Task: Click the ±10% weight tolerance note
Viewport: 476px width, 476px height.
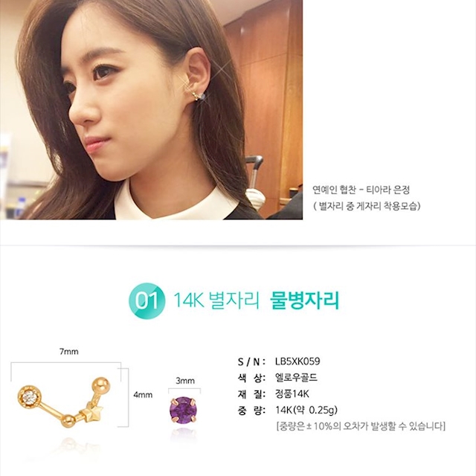Action: coord(361,426)
